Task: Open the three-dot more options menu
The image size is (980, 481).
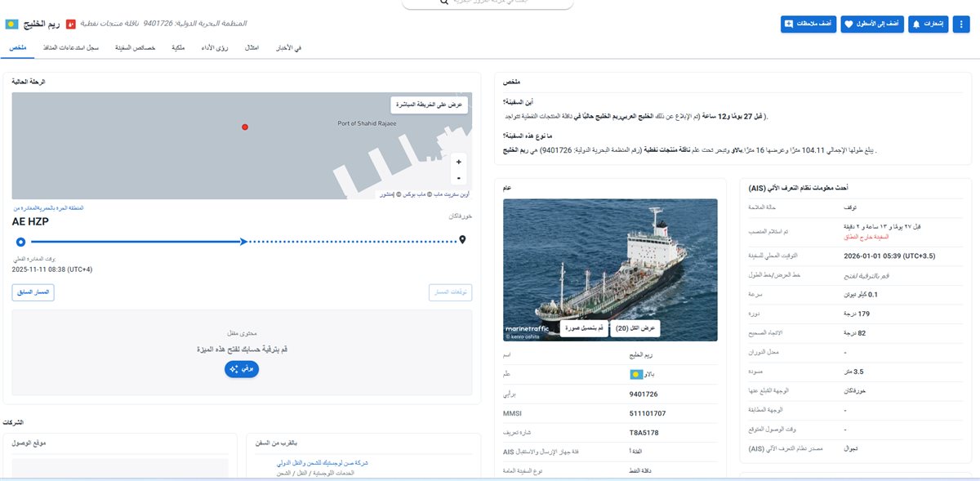Action: [960, 24]
